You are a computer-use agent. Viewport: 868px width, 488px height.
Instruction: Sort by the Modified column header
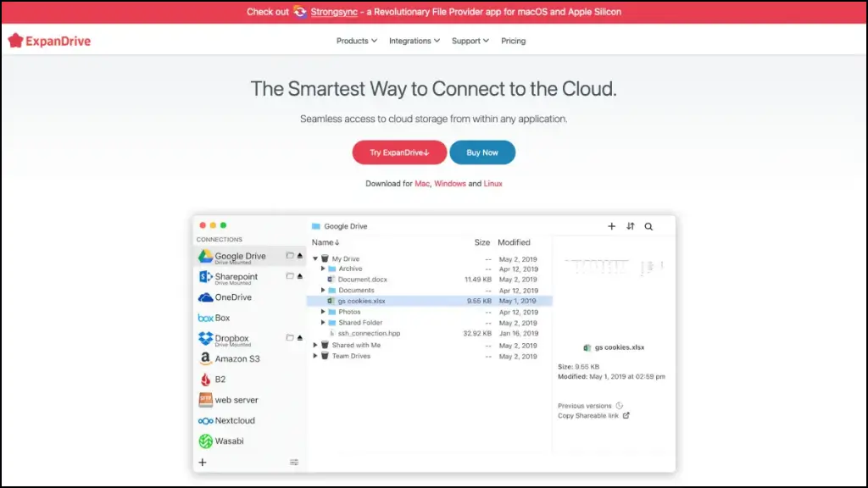(x=514, y=242)
